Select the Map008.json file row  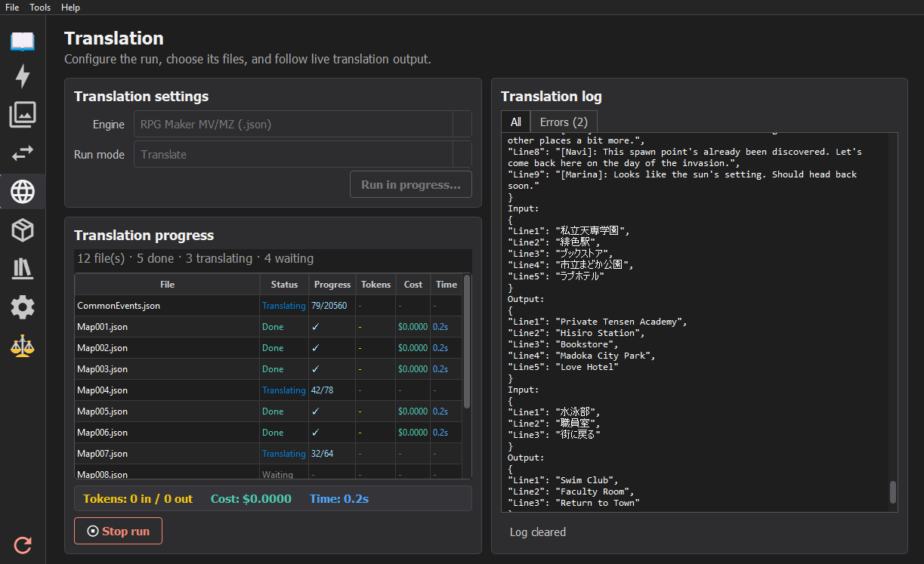click(268, 473)
